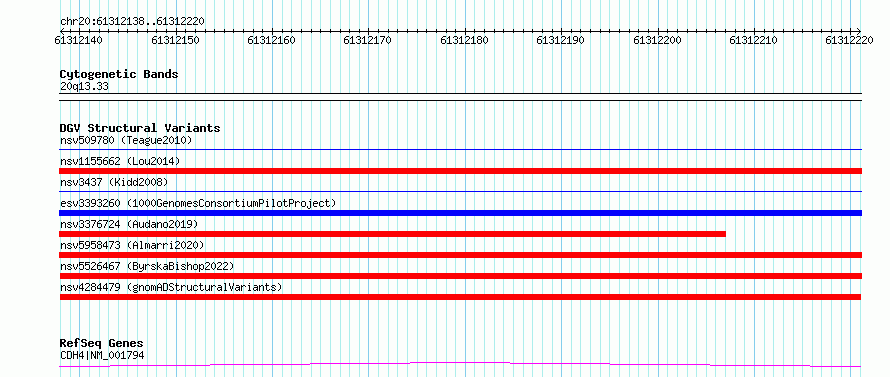Viewport: 890px width, 377px height.
Task: Click the red bar under nsv4284479
Action: pos(460,297)
